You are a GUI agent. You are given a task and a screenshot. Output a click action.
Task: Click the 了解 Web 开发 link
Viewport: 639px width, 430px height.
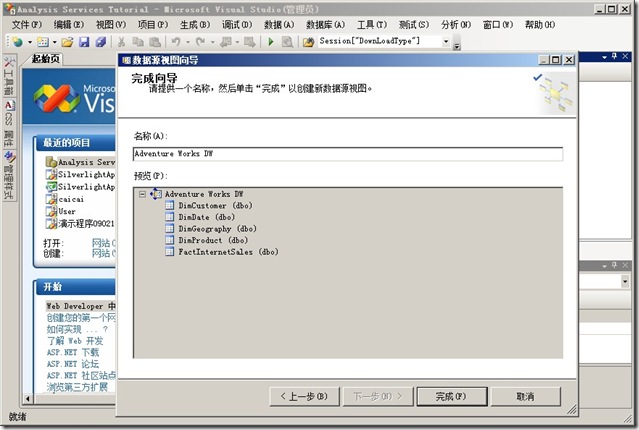coord(75,341)
